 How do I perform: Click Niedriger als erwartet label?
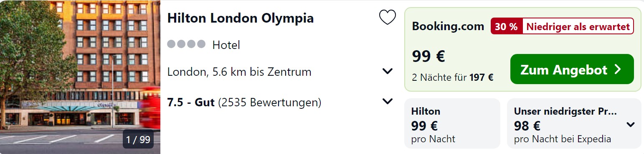coord(578,27)
